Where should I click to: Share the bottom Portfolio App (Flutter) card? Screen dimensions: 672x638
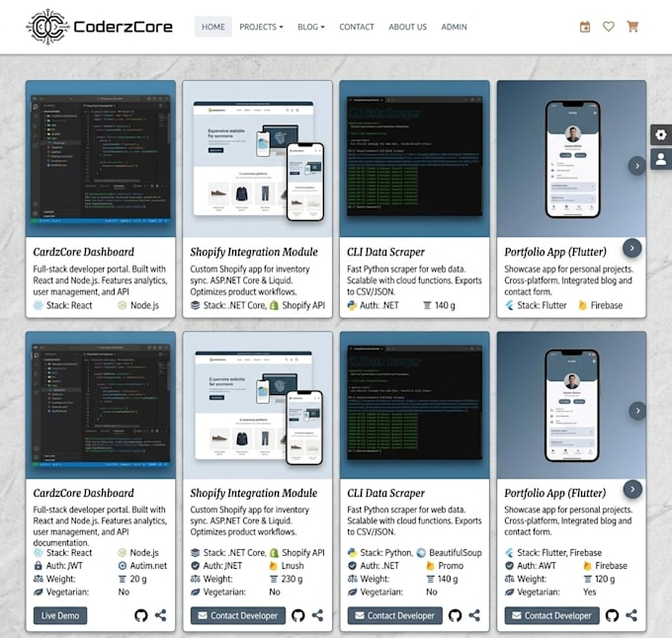(x=631, y=615)
